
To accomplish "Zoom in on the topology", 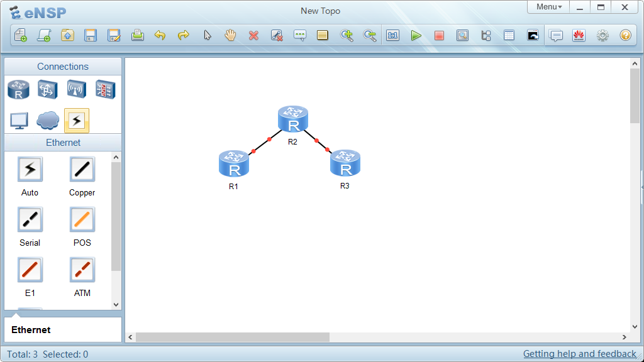I will 347,35.
